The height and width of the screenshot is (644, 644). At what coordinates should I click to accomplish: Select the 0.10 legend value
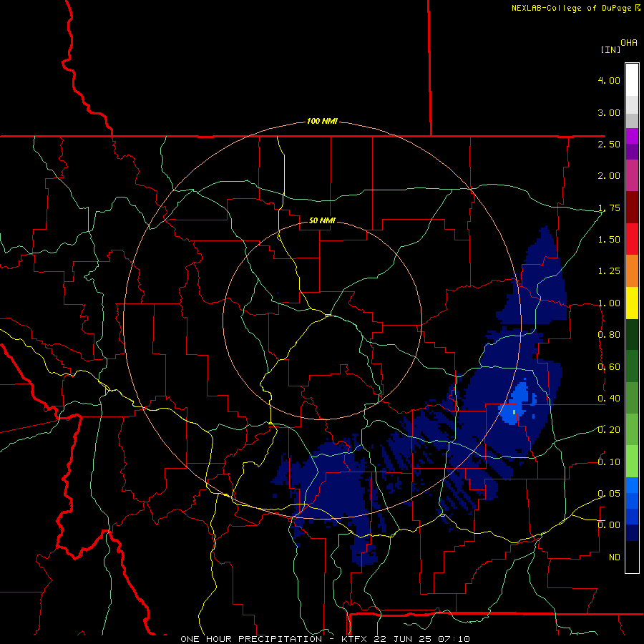click(609, 462)
